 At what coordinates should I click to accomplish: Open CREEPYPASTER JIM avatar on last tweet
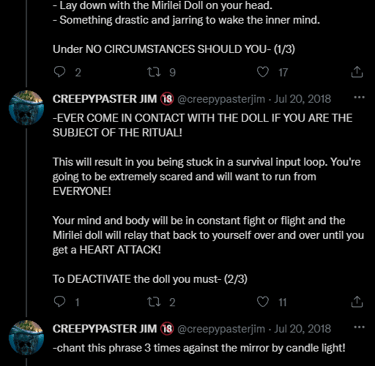26,337
